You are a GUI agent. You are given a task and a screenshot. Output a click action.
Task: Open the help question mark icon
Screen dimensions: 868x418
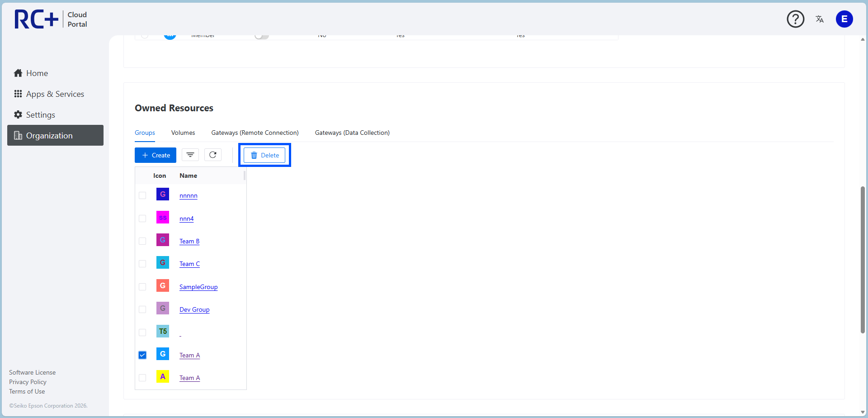pyautogui.click(x=795, y=19)
